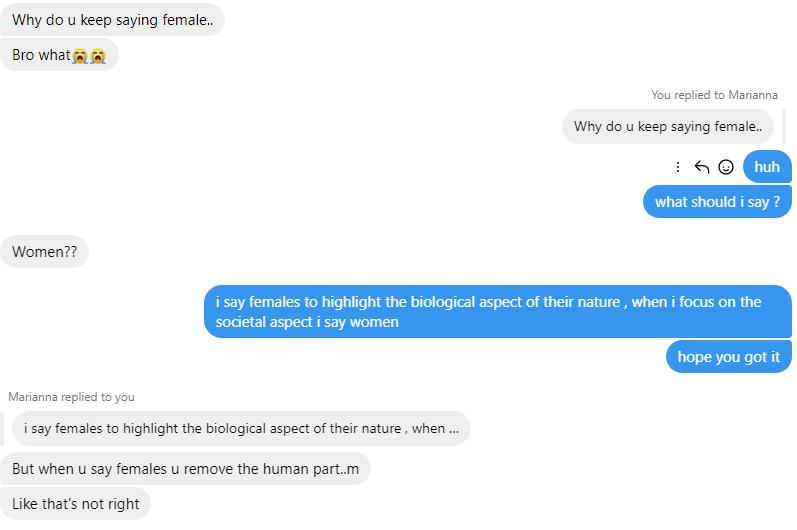
Task: Open quoted 'Why do u keep saying' reply on right
Action: pos(668,127)
